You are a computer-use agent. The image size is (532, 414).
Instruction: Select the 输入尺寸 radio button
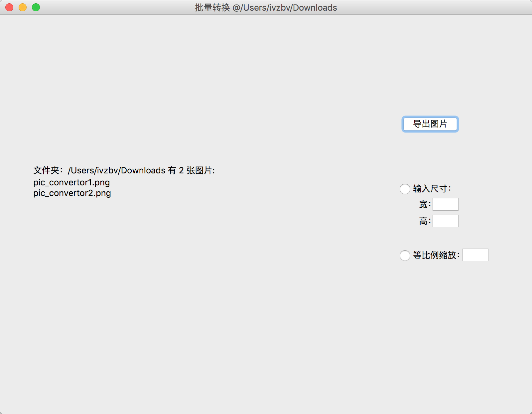pos(405,189)
